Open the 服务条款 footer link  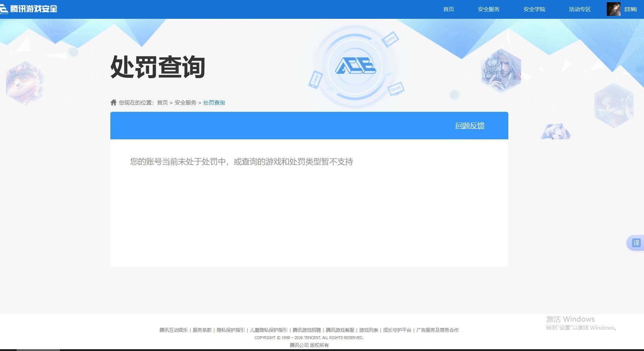pyautogui.click(x=202, y=330)
